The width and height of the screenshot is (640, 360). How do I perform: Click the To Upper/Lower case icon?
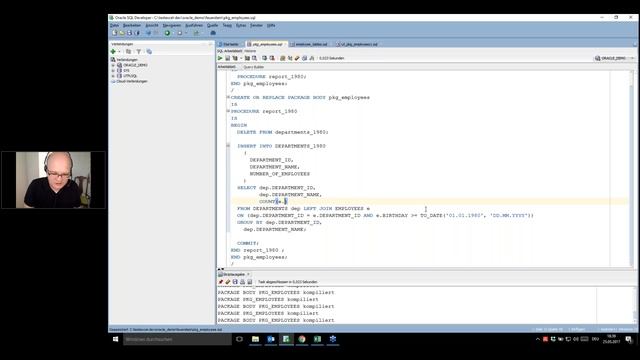coord(290,58)
